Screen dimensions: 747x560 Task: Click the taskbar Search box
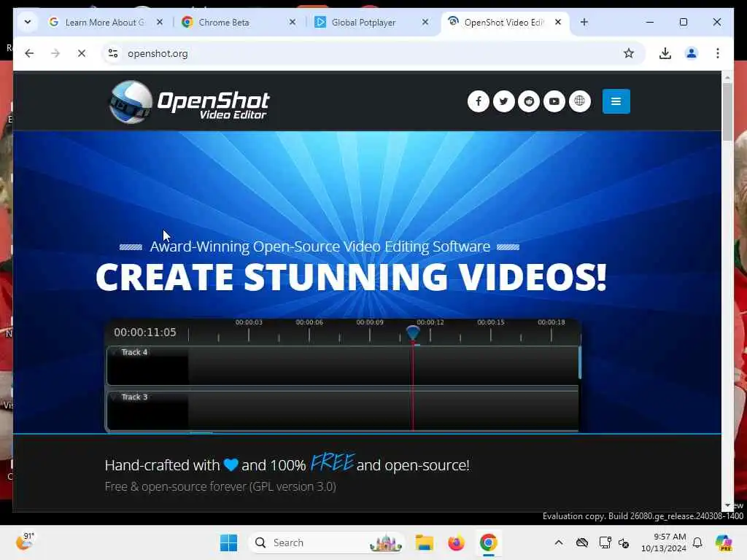click(327, 542)
